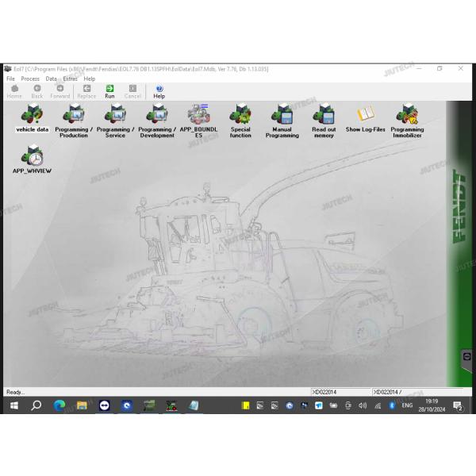Click the taskbar clock showing 19:19

point(431,405)
